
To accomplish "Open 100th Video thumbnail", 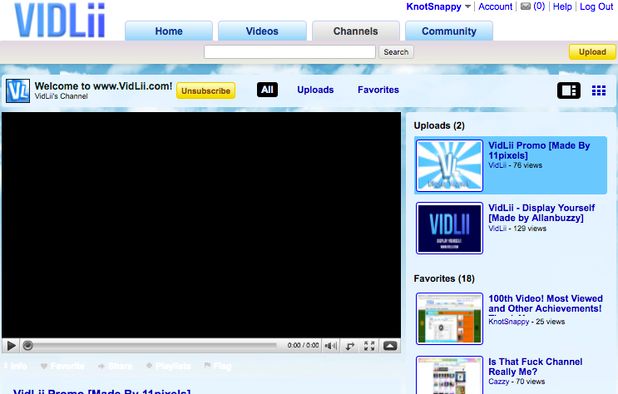I will (449, 318).
